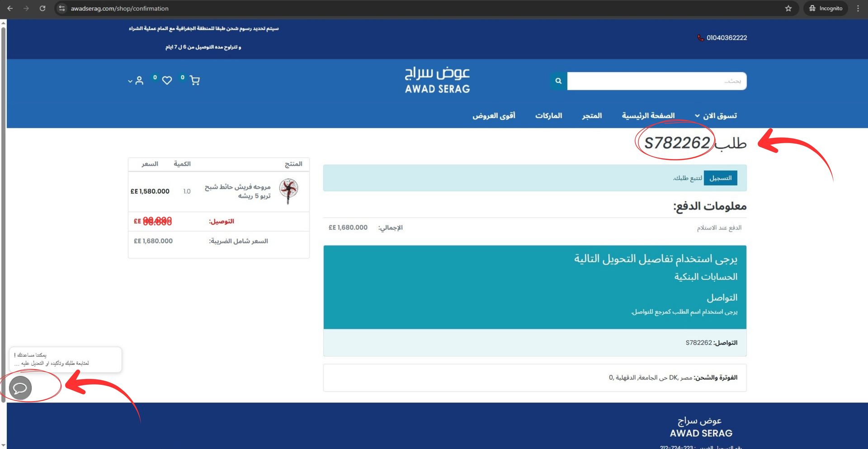
Task: Open the chat support bubble icon
Action: coord(20,388)
